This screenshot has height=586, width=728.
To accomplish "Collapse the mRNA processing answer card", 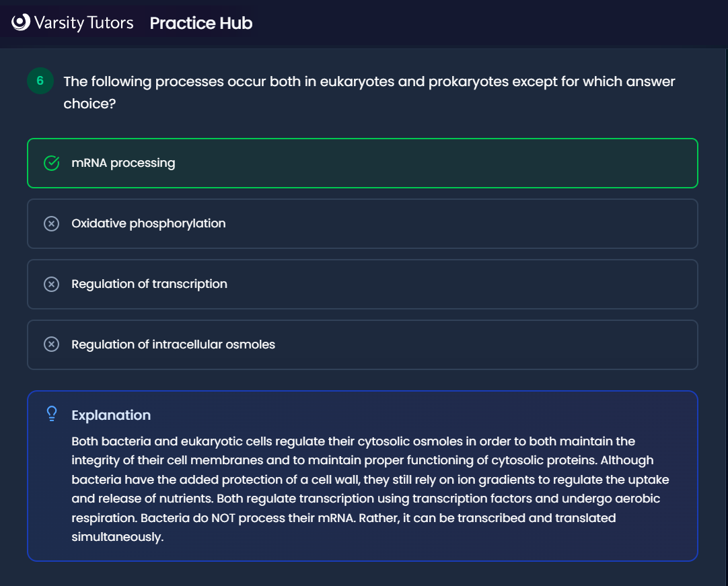I will (x=363, y=163).
